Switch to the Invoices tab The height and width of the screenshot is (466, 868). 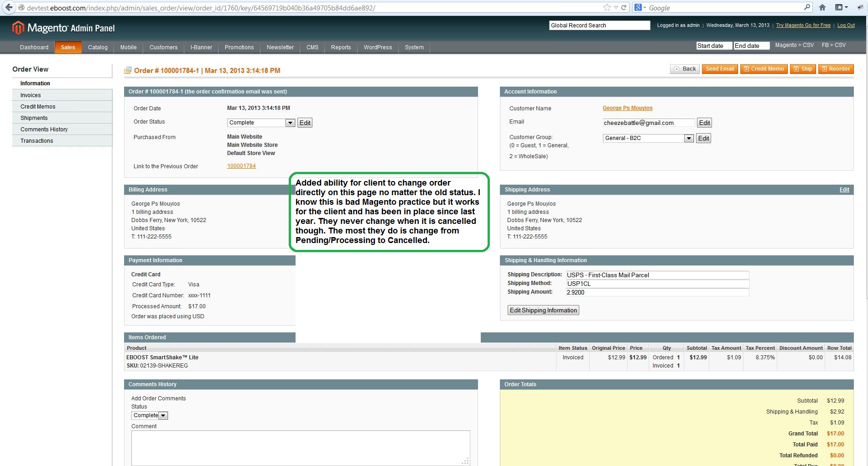pyautogui.click(x=62, y=95)
